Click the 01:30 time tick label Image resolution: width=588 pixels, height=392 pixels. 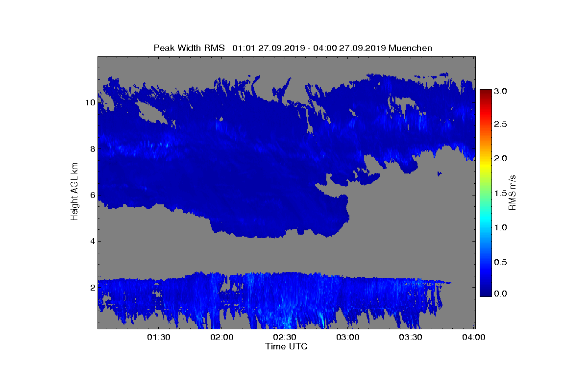pos(159,338)
